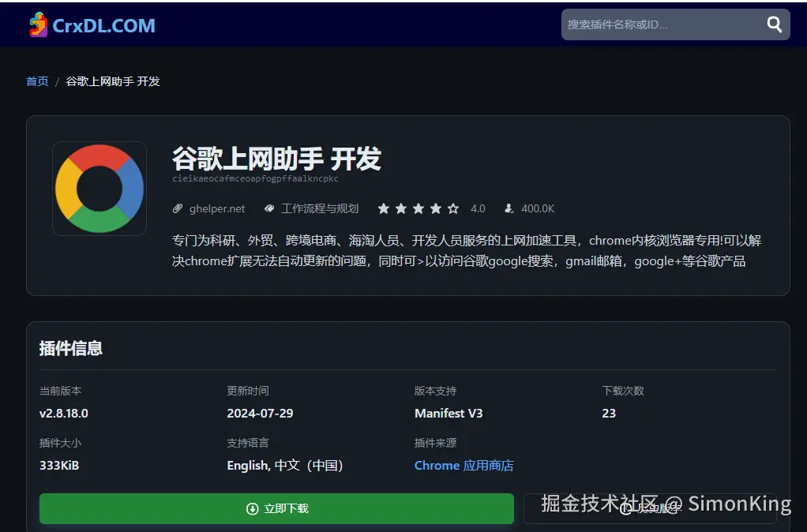Click the extension description paragraph
This screenshot has width=807, height=532.
point(467,250)
